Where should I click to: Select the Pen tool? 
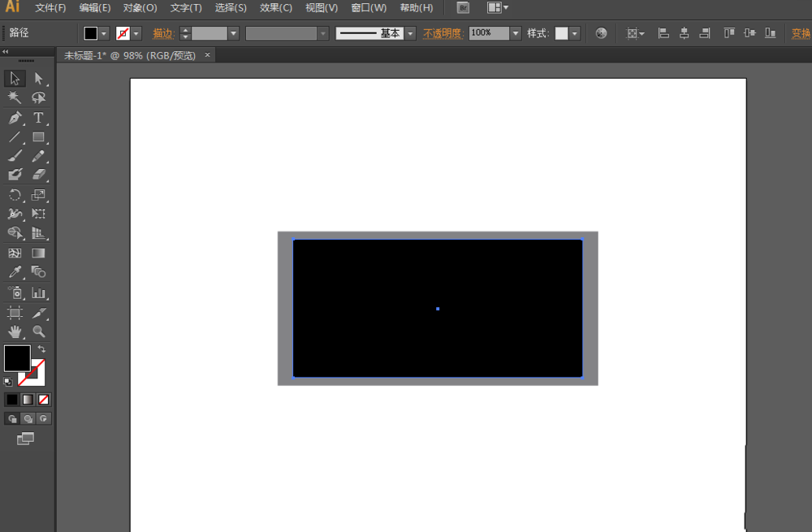[15, 118]
